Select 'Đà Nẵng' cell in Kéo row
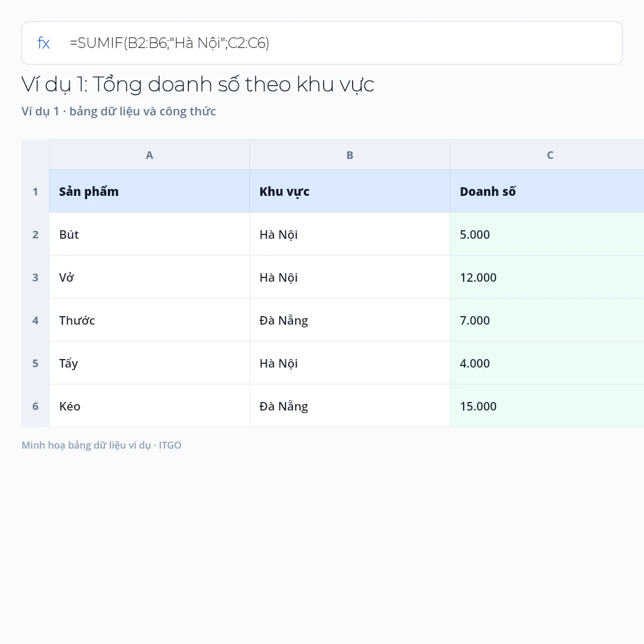Viewport: 644px width, 644px height. tap(350, 406)
